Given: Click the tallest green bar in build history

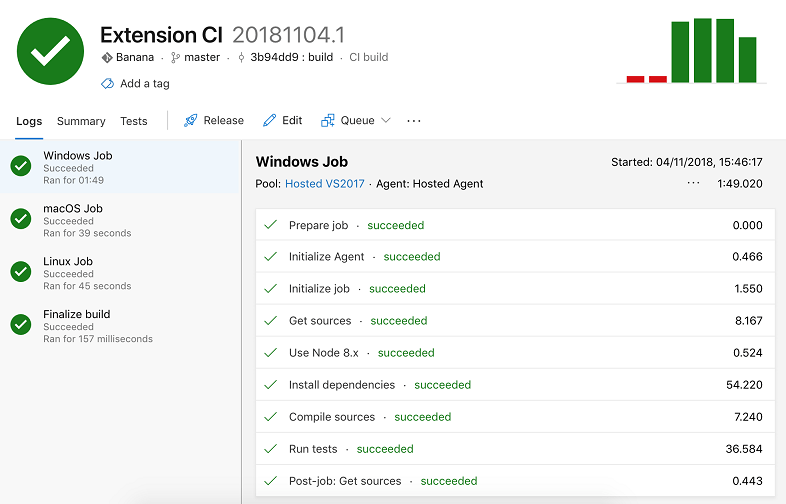Looking at the screenshot, I should coord(703,50).
